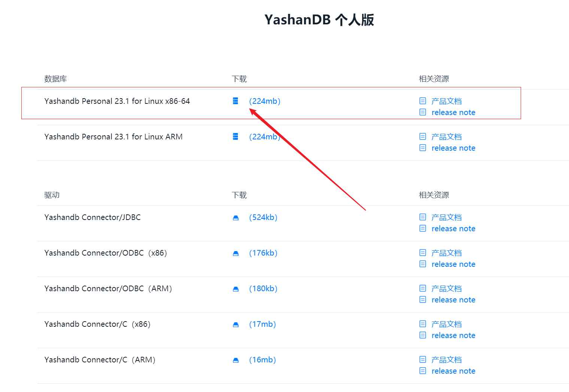Open release note link for Connector/ODBC (x86)
569x392 pixels.
[453, 264]
